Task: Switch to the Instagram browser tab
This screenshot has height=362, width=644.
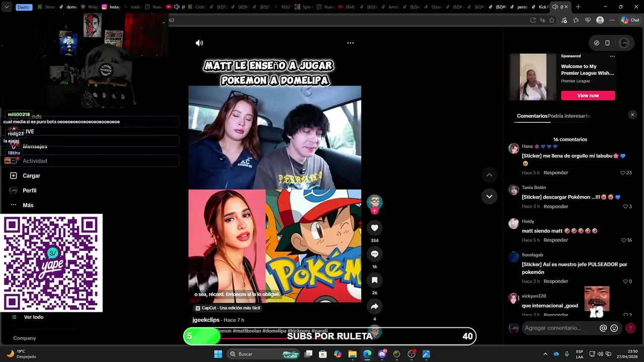Action: (112, 7)
